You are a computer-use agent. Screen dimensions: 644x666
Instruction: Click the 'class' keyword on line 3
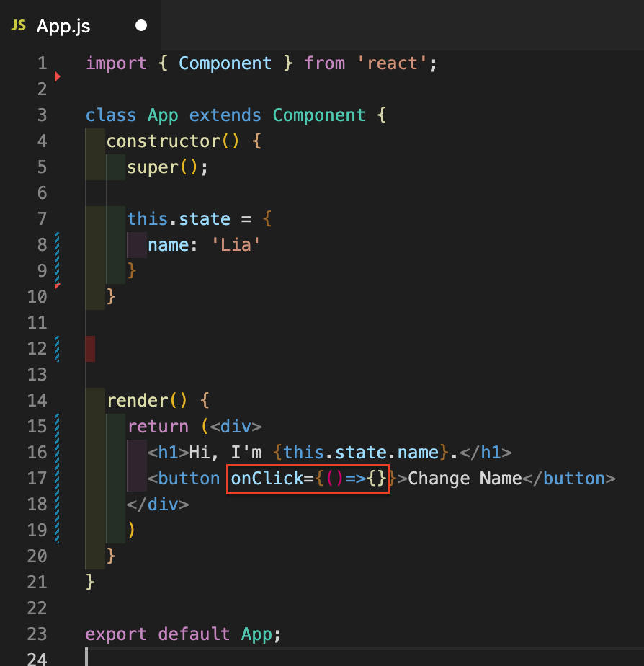tap(111, 115)
